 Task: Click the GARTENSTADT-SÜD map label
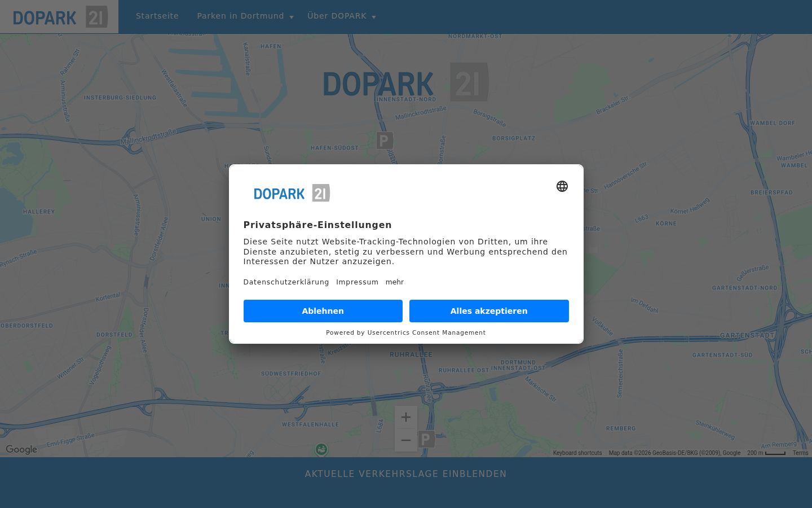pyautogui.click(x=722, y=355)
